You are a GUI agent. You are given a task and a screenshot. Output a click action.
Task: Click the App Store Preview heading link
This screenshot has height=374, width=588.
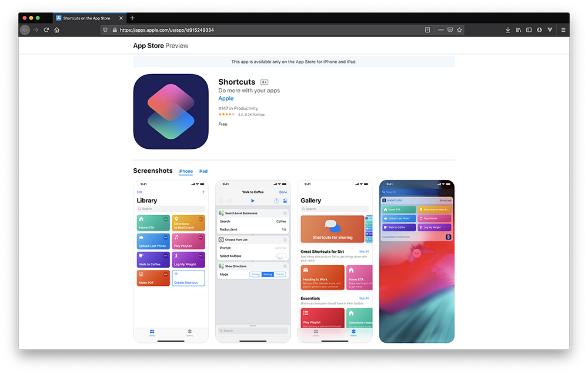161,46
